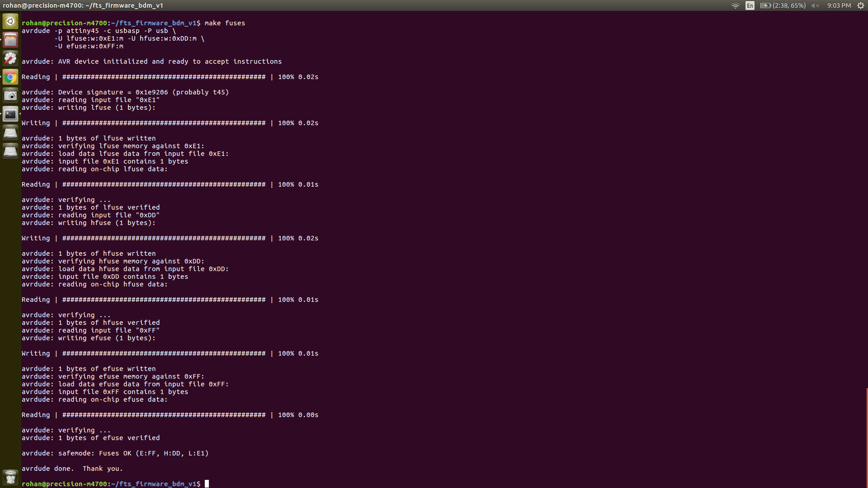Viewport: 868px width, 488px height.
Task: Click 'reading input file "0xDD"' line
Action: coord(90,215)
